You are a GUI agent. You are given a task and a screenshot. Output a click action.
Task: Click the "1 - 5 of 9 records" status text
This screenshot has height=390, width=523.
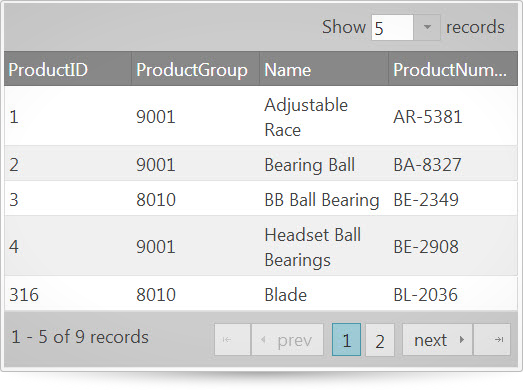pyautogui.click(x=80, y=337)
